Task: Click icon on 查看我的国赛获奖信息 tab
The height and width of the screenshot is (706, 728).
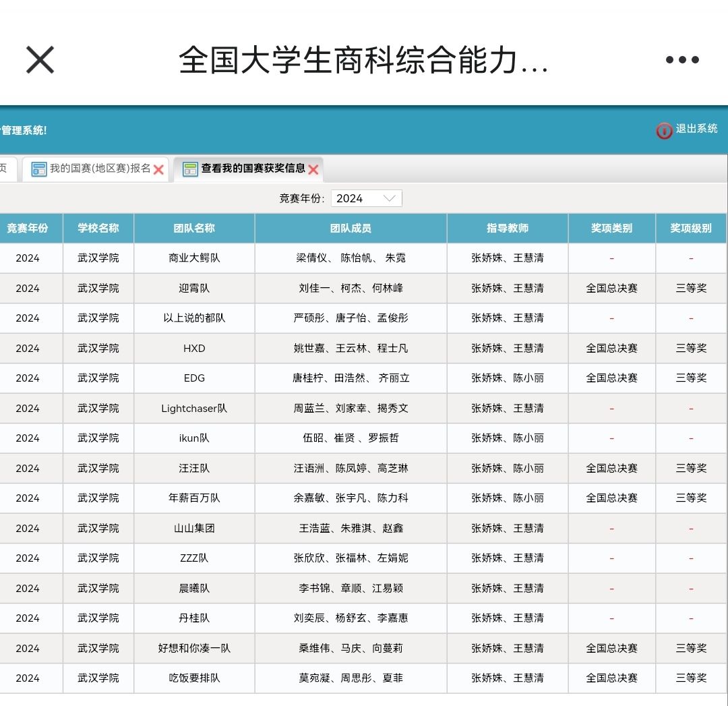Action: pyautogui.click(x=191, y=169)
